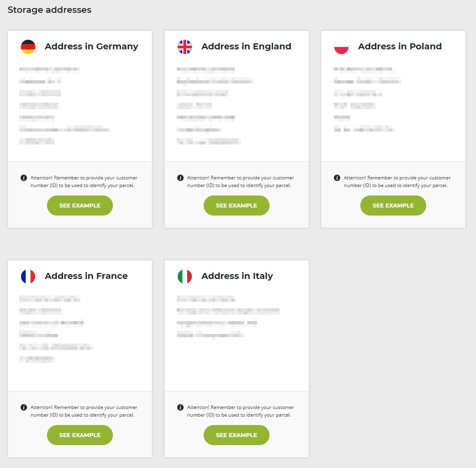Screen dimensions: 476x468
Task: Click the England flag icon
Action: (185, 47)
